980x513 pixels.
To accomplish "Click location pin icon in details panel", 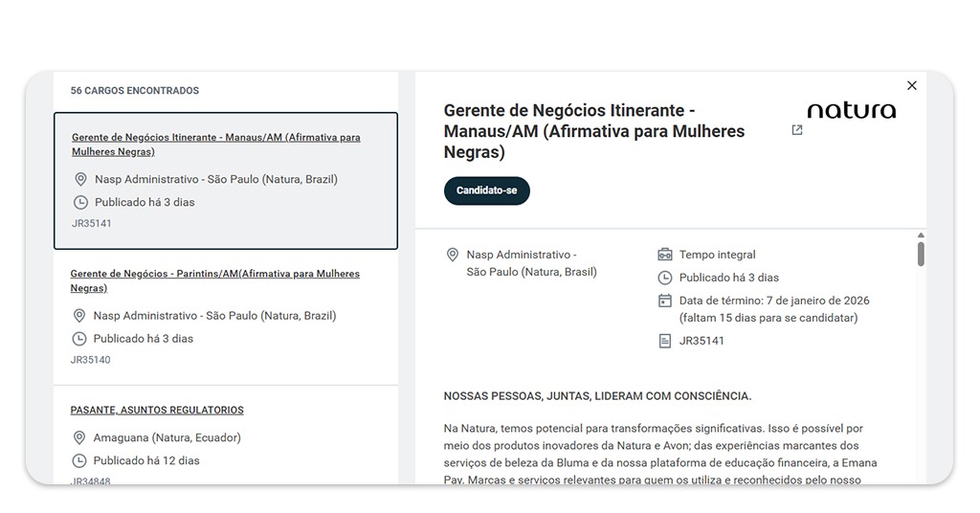I will pyautogui.click(x=453, y=256).
